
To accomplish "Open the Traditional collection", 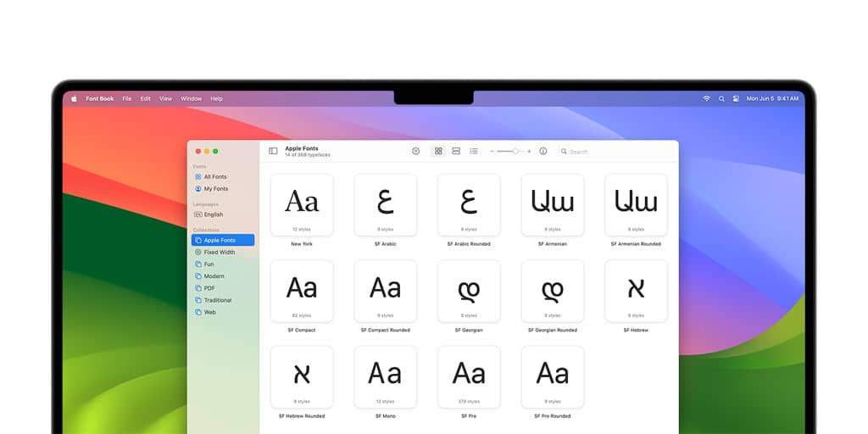I will [223, 300].
